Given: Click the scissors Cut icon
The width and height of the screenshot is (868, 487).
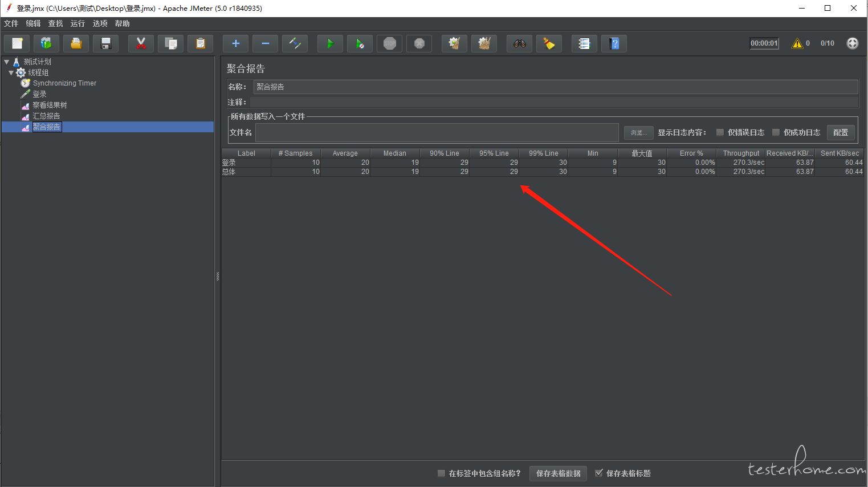Looking at the screenshot, I should [141, 43].
